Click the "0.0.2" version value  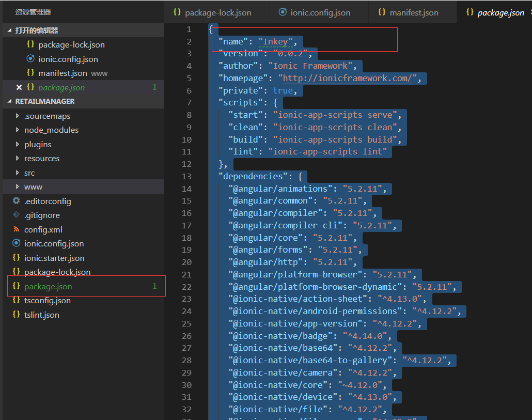point(290,54)
